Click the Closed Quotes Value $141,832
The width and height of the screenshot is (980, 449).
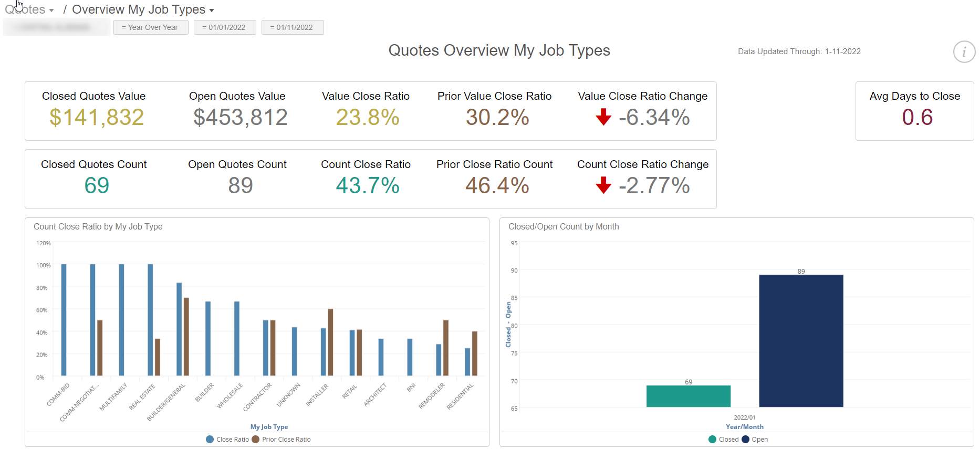[x=97, y=117]
